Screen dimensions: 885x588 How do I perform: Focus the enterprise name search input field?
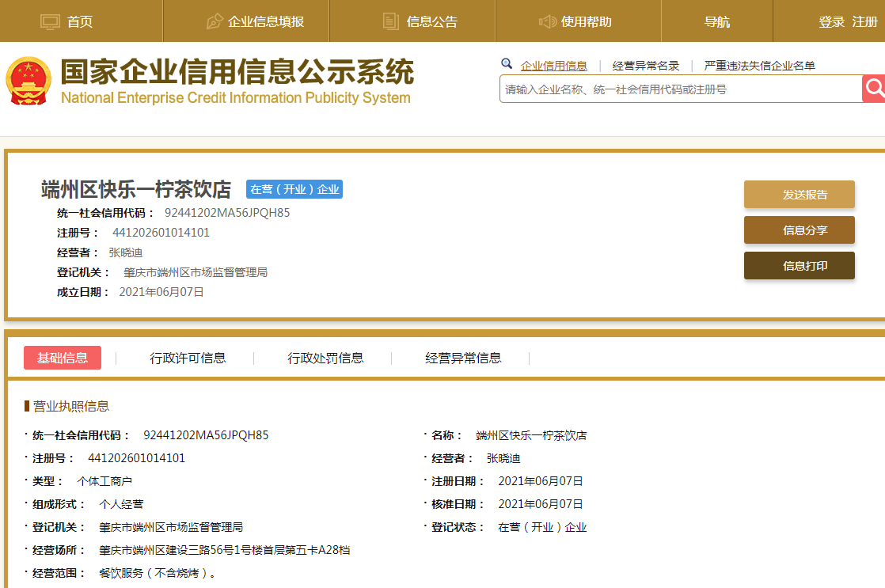[x=681, y=89]
